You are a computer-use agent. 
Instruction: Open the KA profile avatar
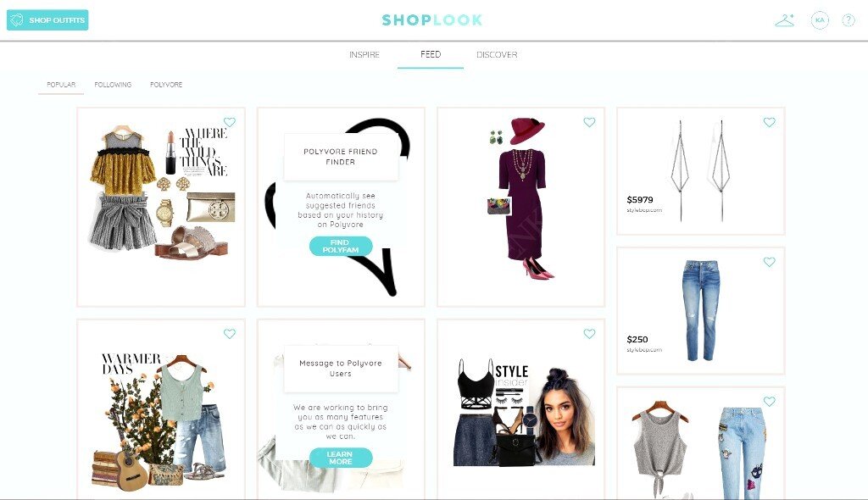820,20
